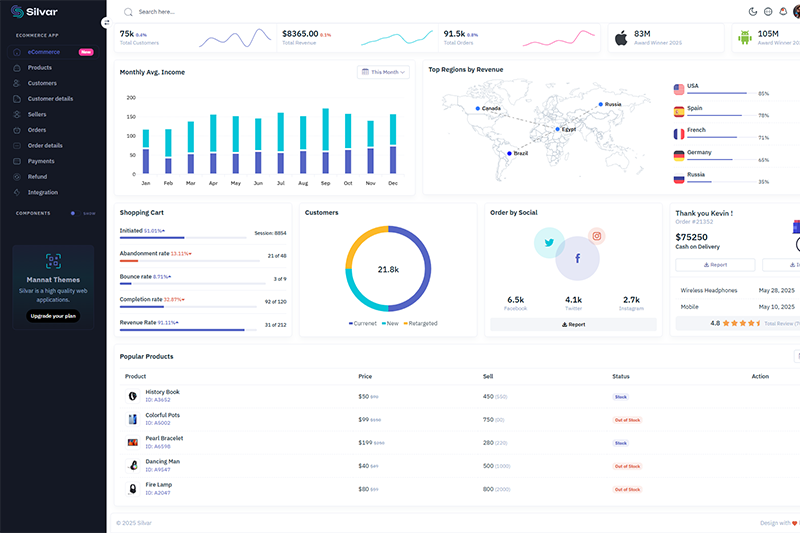Click Report button under Order by Social
This screenshot has width=800, height=533.
click(573, 324)
